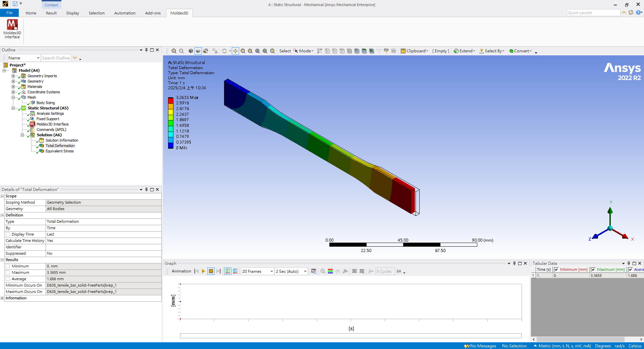Open the Name filter dropdown in Outline

coord(24,58)
